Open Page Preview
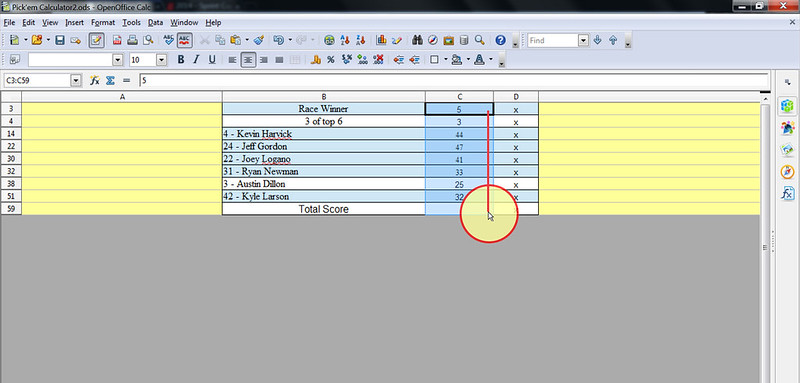The height and width of the screenshot is (383, 800). (148, 40)
